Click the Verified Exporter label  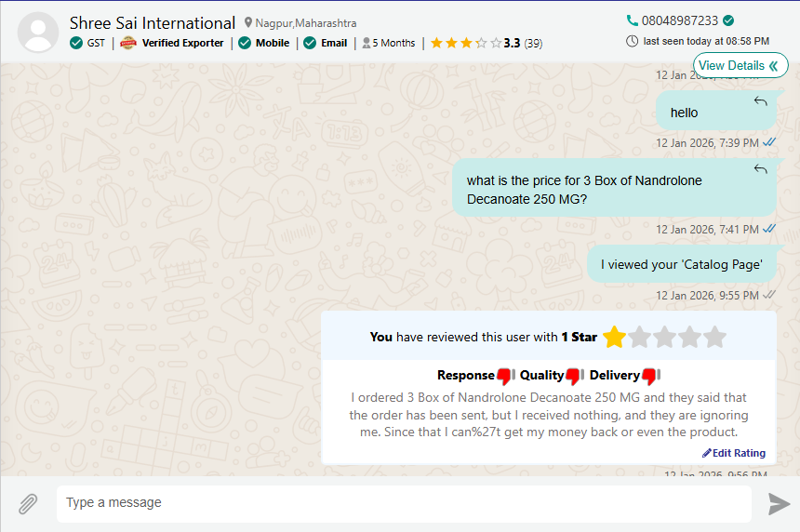pyautogui.click(x=182, y=43)
